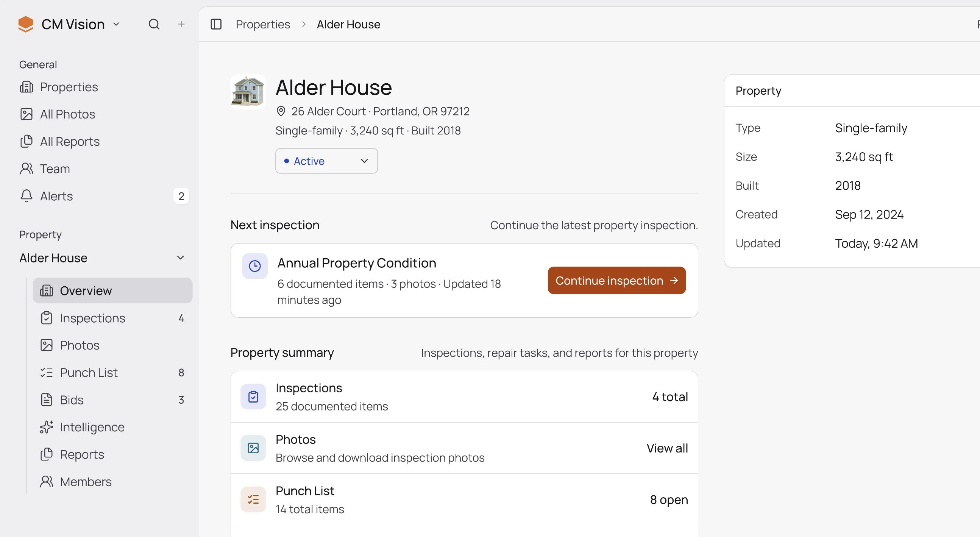The width and height of the screenshot is (980, 537).
Task: Click the Inspections clipboard icon in sidebar
Action: click(x=47, y=318)
